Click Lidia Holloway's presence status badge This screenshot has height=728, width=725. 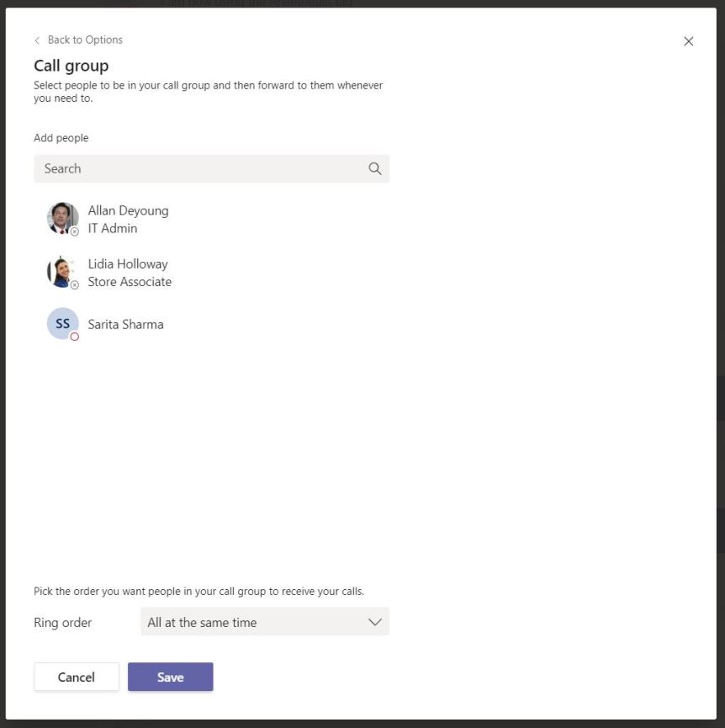75,284
